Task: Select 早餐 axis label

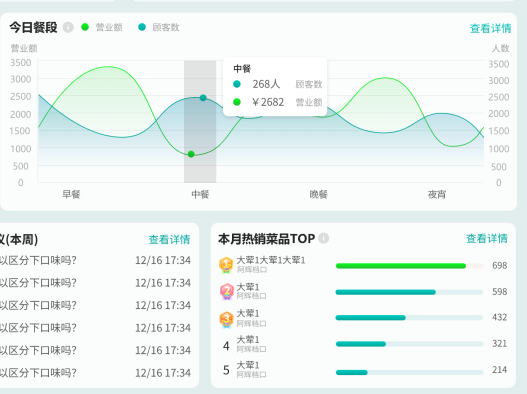Action: pos(71,194)
